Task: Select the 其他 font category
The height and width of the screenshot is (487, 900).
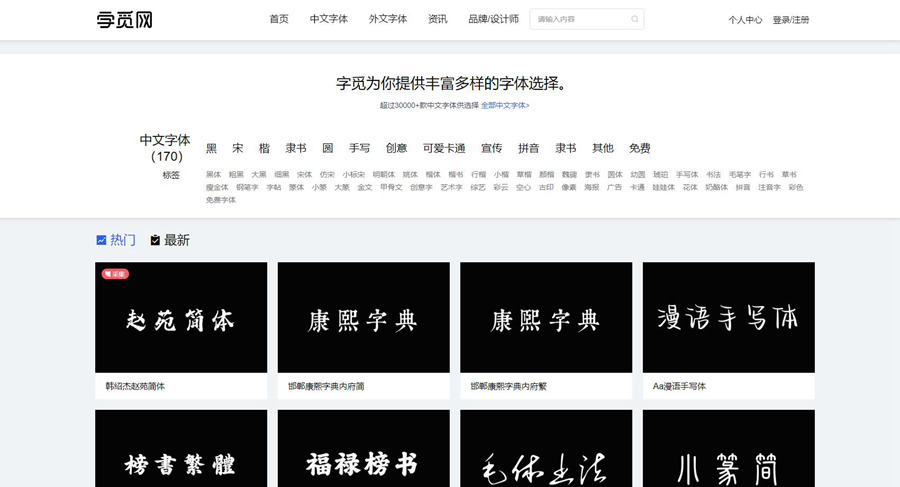Action: pos(603,148)
